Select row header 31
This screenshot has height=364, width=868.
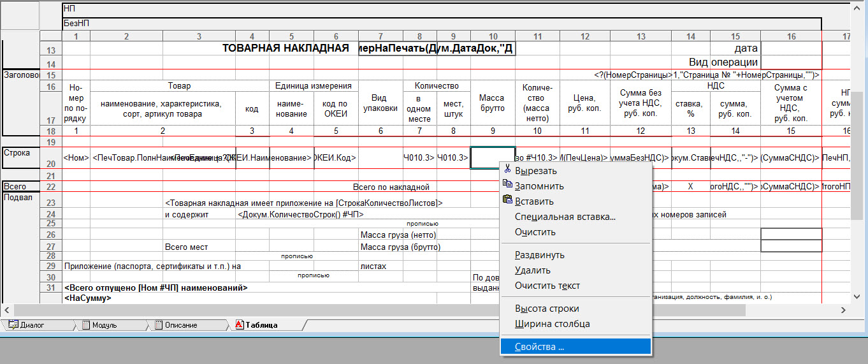[x=51, y=288]
